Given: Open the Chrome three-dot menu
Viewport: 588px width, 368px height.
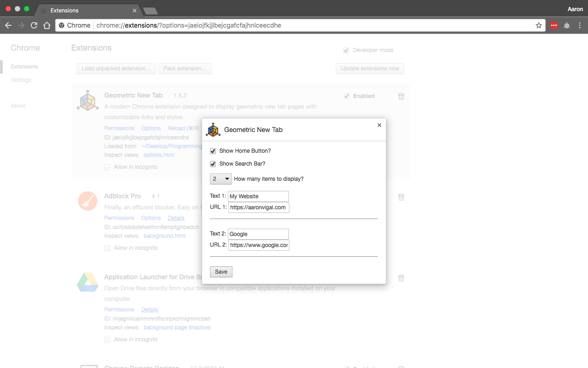Looking at the screenshot, I should (580, 25).
